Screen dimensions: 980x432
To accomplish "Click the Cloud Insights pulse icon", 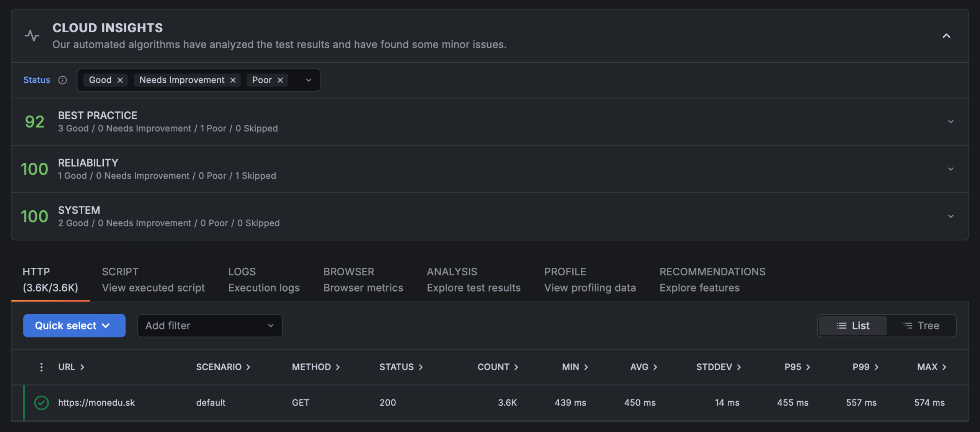I will coord(32,36).
